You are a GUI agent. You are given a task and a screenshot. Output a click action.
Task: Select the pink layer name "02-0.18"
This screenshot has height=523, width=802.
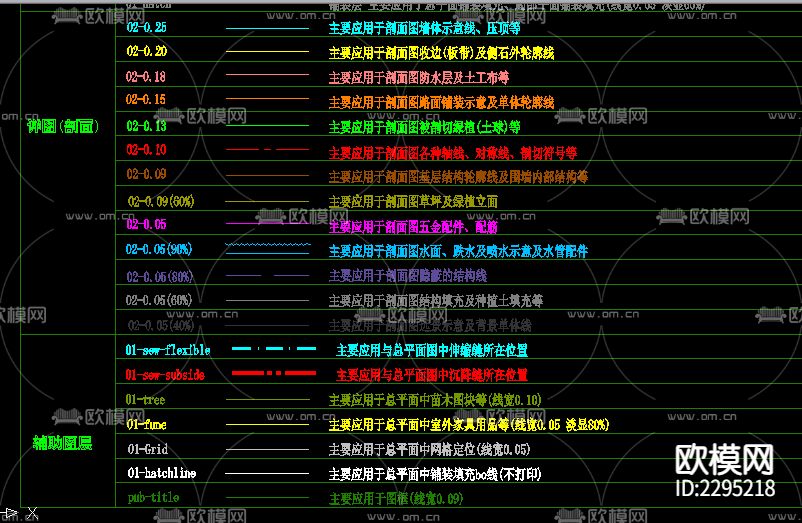coord(146,77)
